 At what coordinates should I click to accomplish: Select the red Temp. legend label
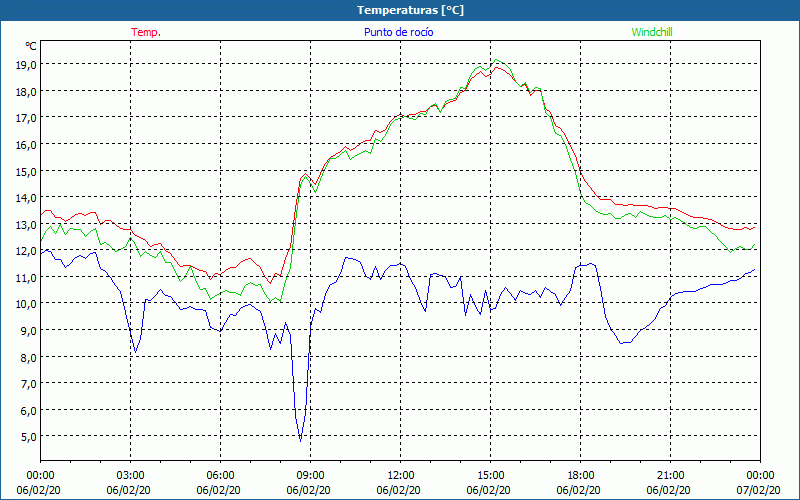coord(146,32)
